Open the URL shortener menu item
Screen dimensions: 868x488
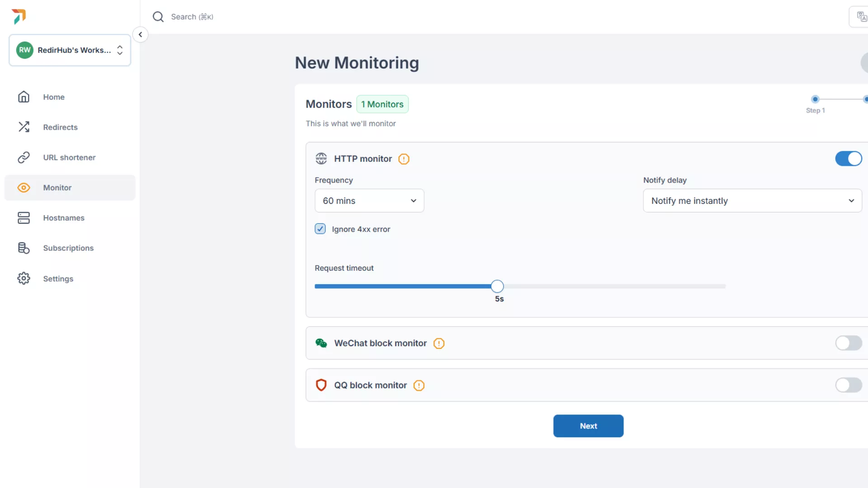coord(69,158)
